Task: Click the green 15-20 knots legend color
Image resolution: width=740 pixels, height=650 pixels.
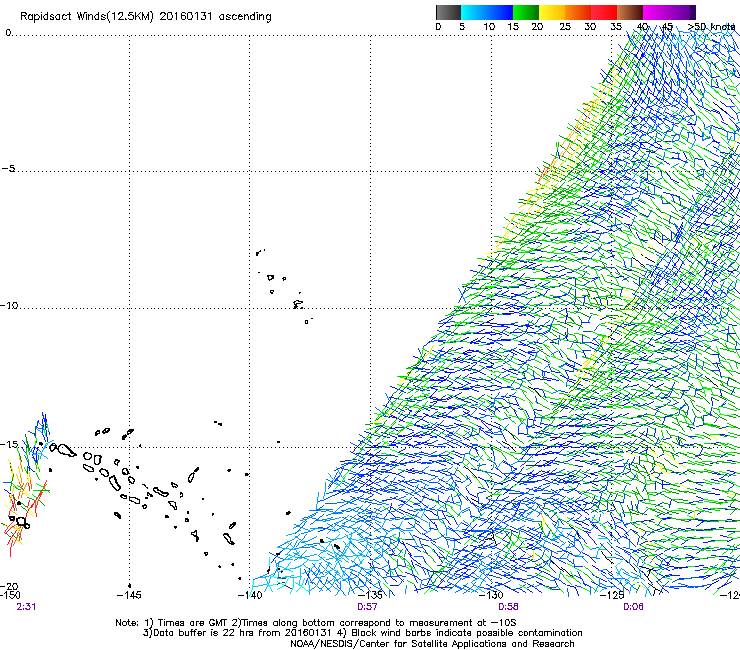Action: 526,12
